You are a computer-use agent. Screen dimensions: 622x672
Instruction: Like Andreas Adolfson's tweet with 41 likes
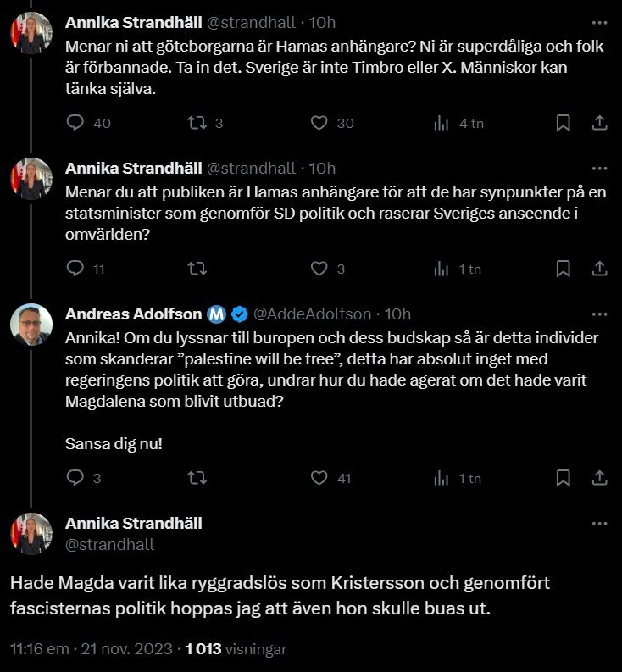319,478
